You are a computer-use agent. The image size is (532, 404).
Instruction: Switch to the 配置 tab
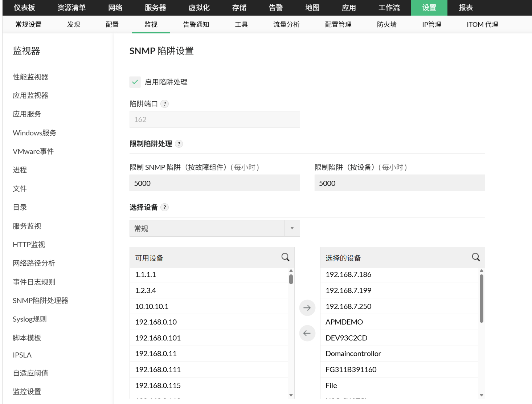(112, 24)
